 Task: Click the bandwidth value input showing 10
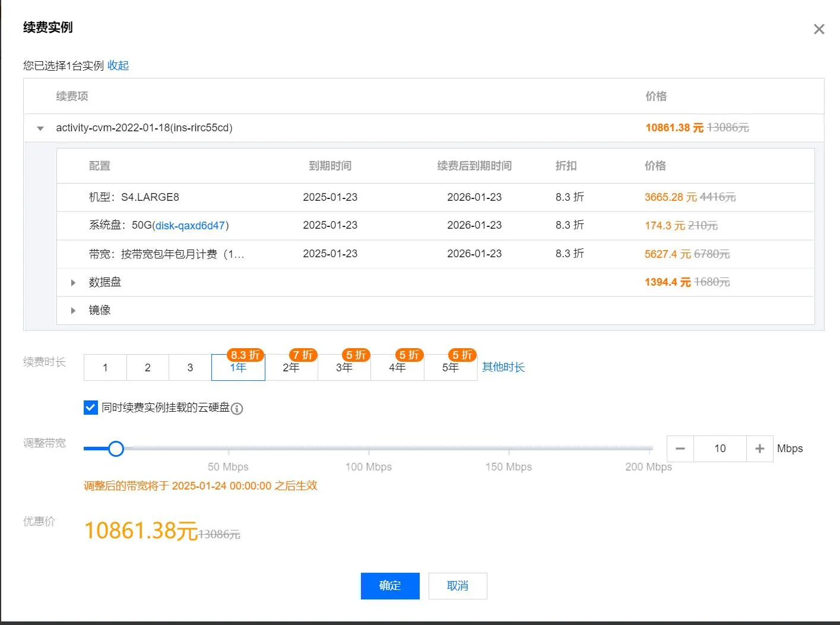[720, 449]
